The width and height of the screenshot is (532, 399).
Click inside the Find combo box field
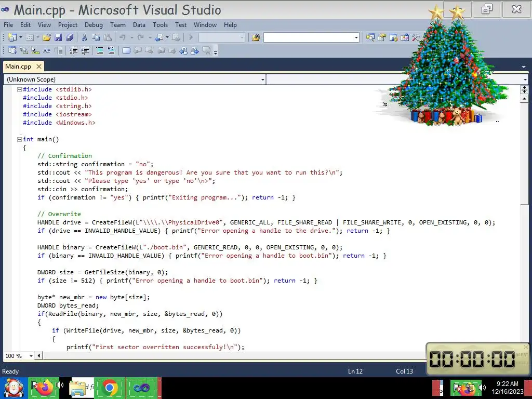[308, 37]
